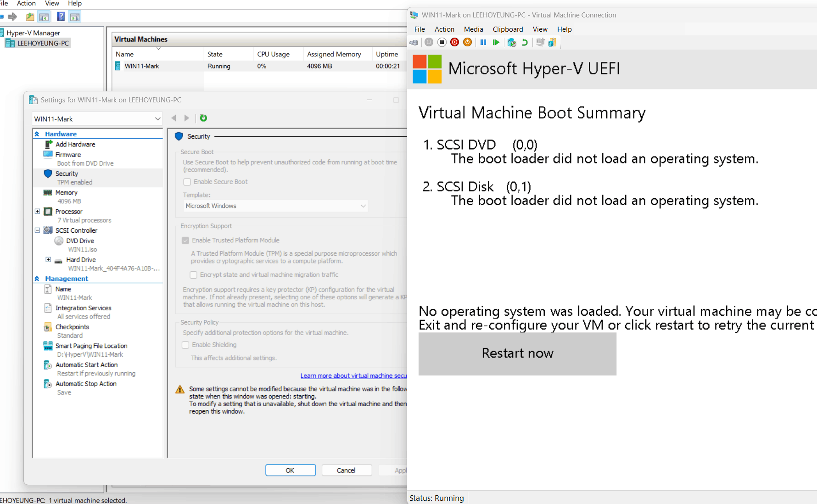Open Smart Paging File Location
Image resolution: width=817 pixels, height=504 pixels.
91,346
